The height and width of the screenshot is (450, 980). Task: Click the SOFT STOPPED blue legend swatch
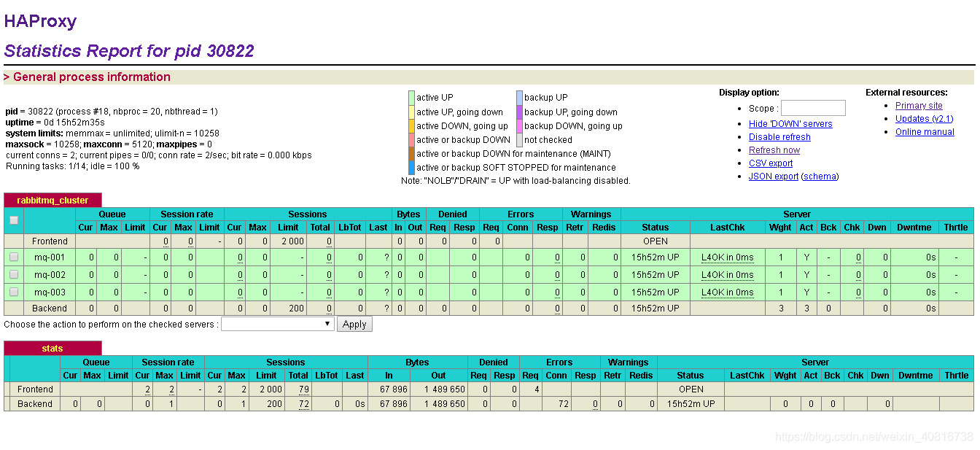click(x=411, y=167)
